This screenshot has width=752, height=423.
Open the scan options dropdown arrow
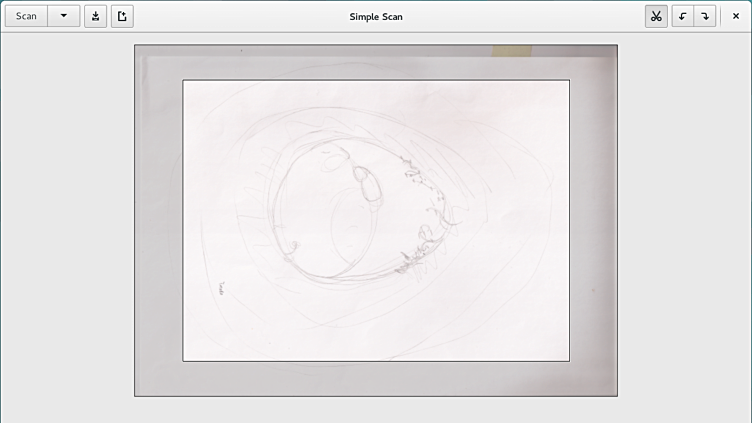(x=64, y=16)
